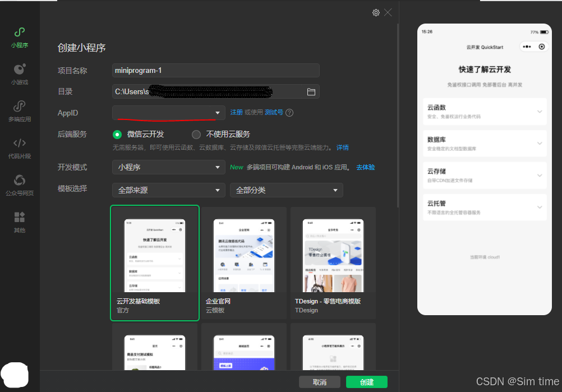The width and height of the screenshot is (562, 392).
Task: Click 取消 button
Action: pyautogui.click(x=319, y=382)
